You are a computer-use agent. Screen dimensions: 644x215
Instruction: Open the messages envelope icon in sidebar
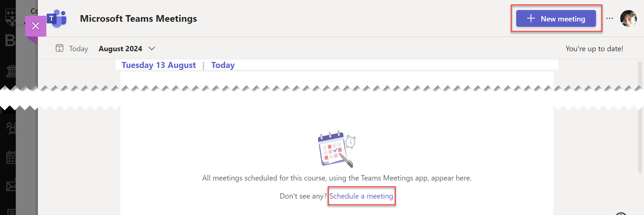click(x=11, y=186)
